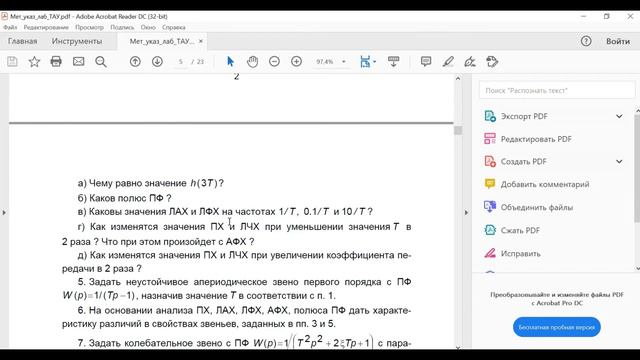Screen dimensions: 640x360
Task: Print the document using printer icon
Action: pos(56,62)
